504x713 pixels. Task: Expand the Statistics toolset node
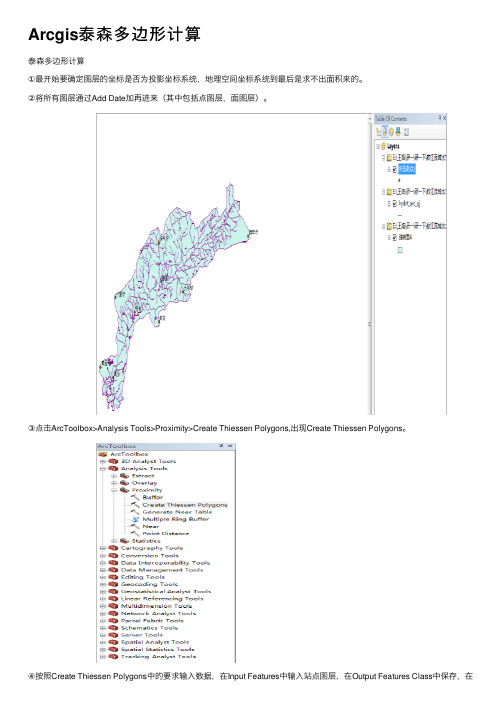point(114,541)
